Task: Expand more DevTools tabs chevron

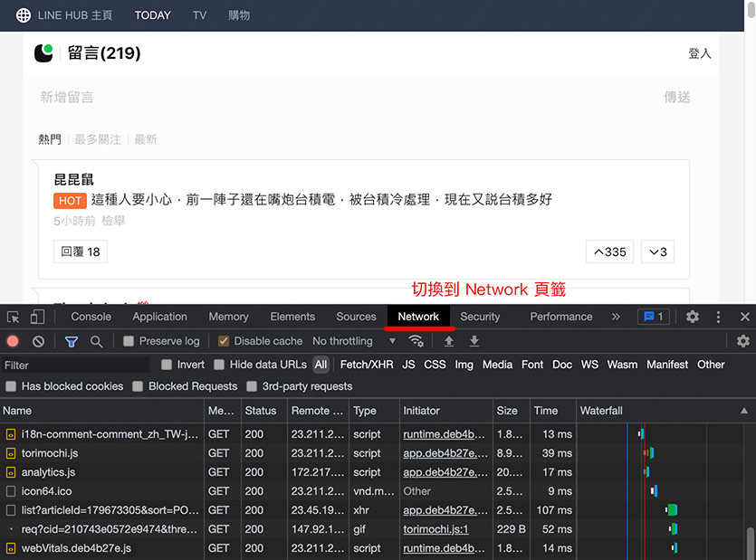Action: (x=616, y=317)
